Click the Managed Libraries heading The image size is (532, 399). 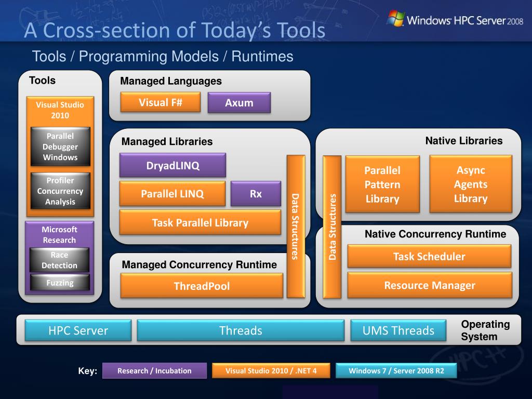click(167, 141)
